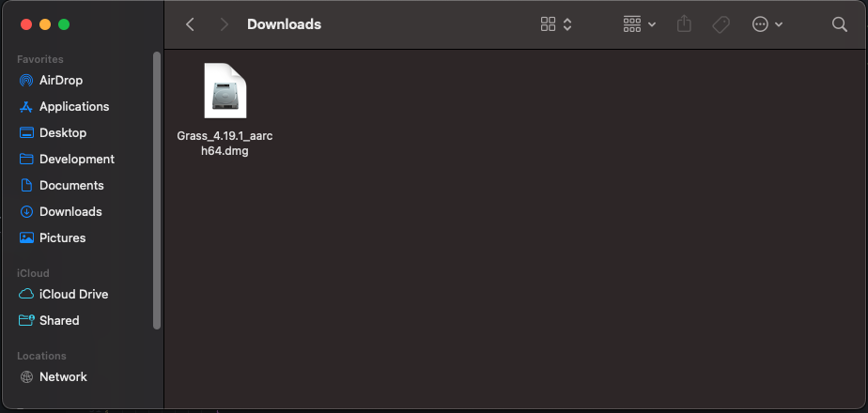Open the Shared iCloud folder

pos(49,320)
